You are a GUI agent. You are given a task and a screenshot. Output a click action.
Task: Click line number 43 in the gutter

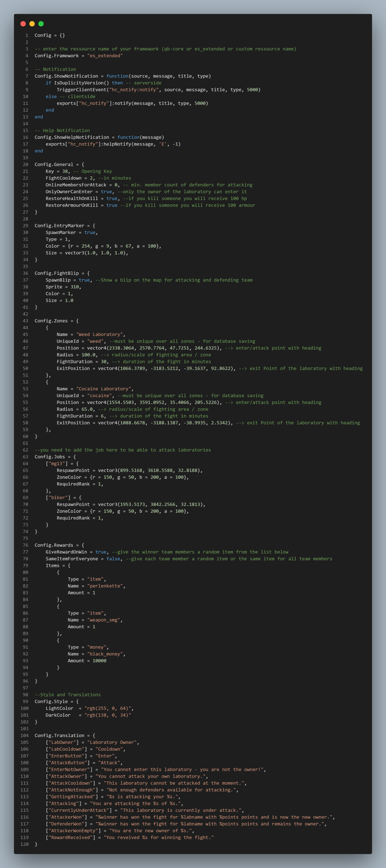25,321
